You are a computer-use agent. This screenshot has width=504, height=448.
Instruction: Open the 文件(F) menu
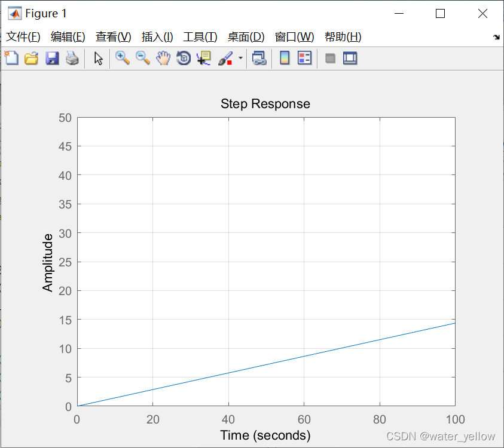pyautogui.click(x=23, y=37)
